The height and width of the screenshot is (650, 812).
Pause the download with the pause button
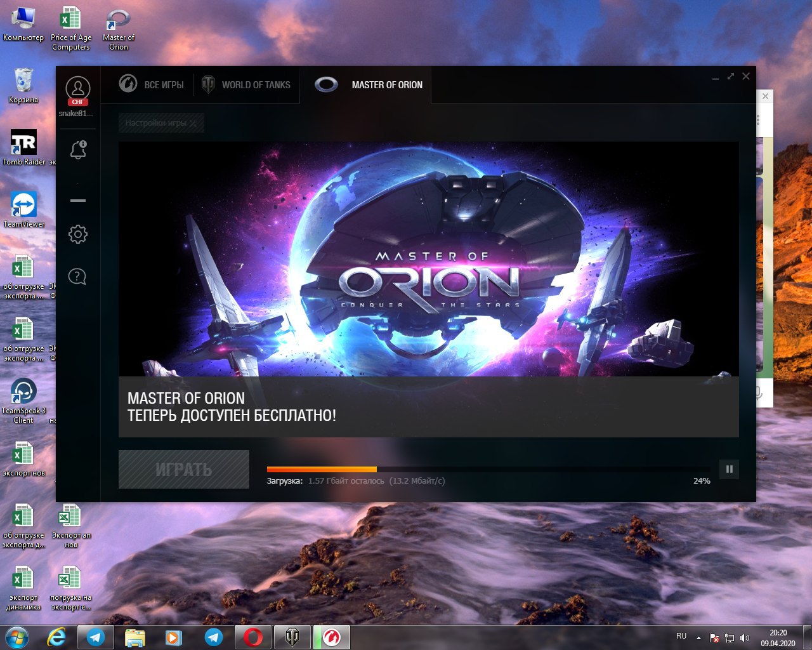tap(729, 469)
